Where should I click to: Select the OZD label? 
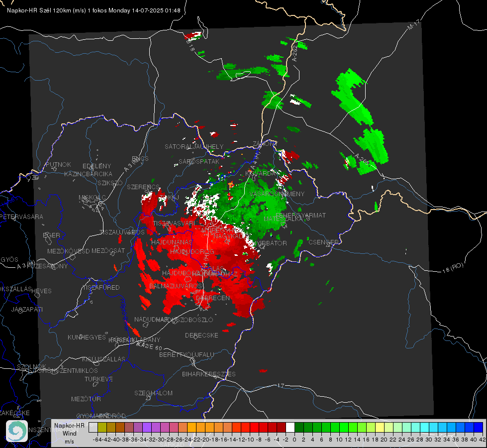coord(33,178)
